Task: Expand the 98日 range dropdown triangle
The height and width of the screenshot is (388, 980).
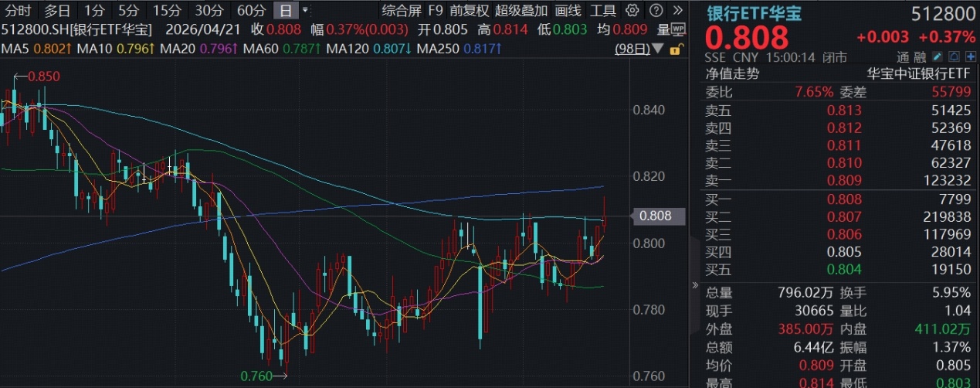Action: (x=657, y=49)
